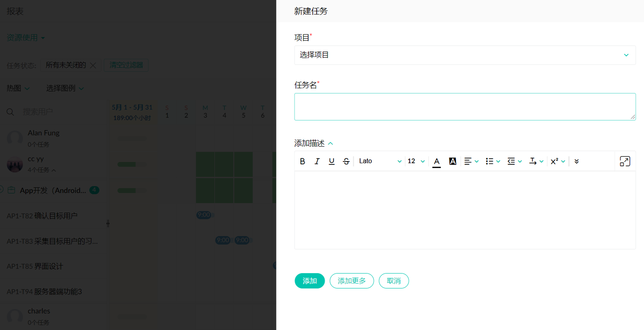Image resolution: width=644 pixels, height=330 pixels.
Task: Choose the font text color
Action: point(436,161)
